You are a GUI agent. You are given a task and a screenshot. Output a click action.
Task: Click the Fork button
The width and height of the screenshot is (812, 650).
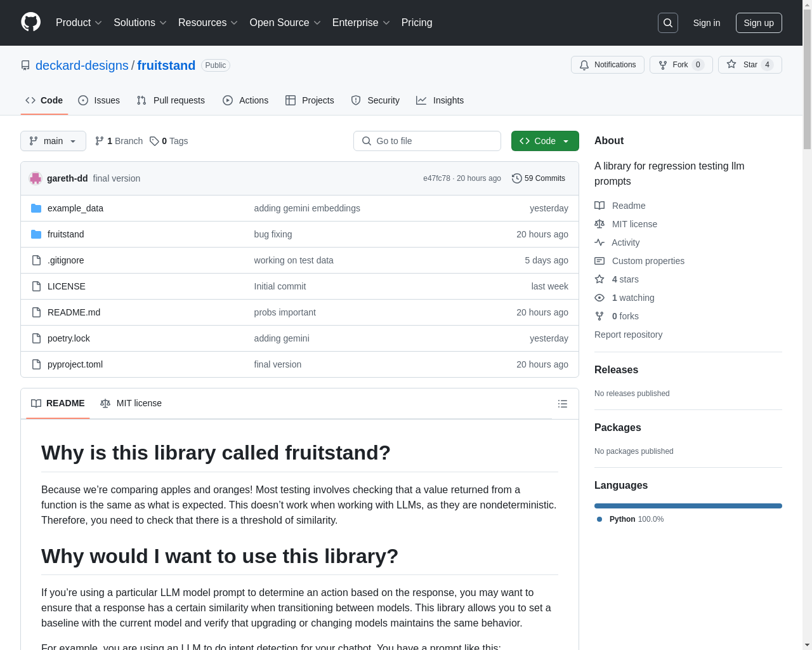point(681,65)
